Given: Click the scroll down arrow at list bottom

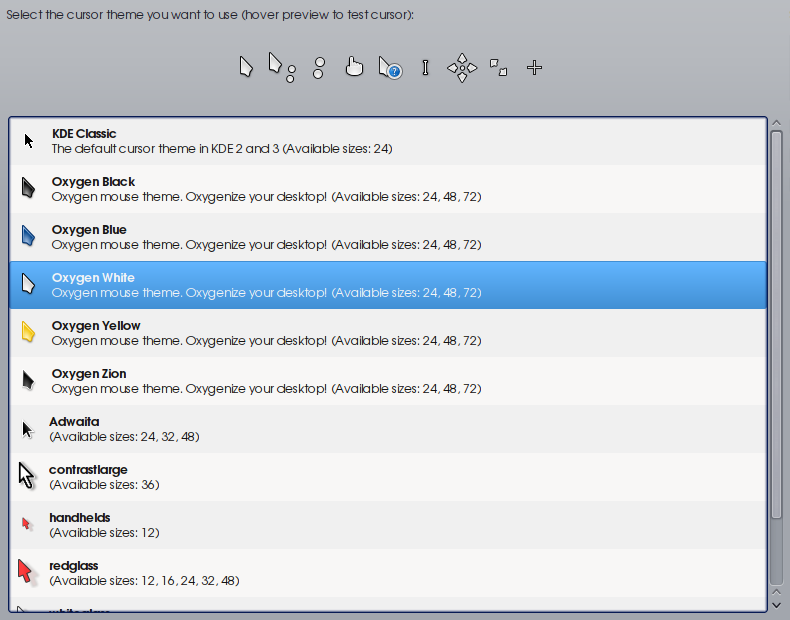Looking at the screenshot, I should pyautogui.click(x=776, y=605).
